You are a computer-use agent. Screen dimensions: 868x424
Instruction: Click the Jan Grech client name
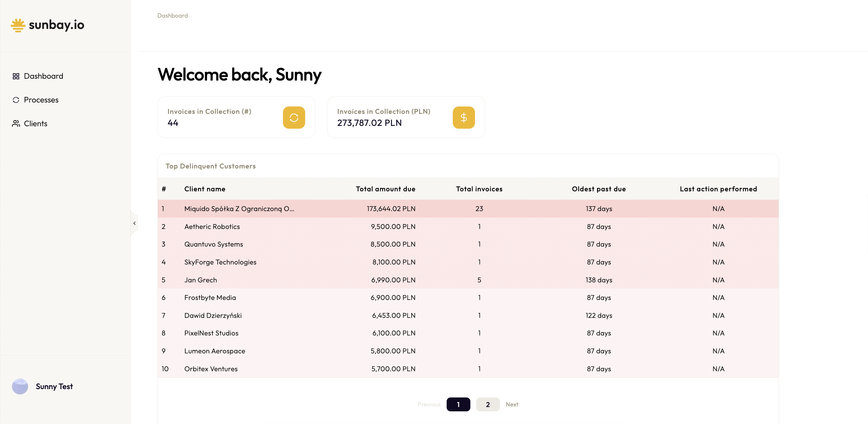(200, 280)
